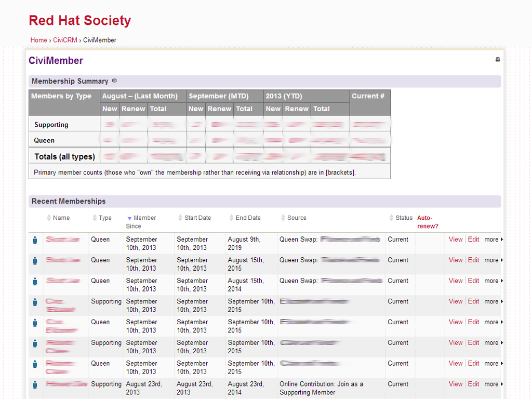Expand more menu on last Supporting membership row
Image resolution: width=532 pixels, height=399 pixels.
click(490, 385)
